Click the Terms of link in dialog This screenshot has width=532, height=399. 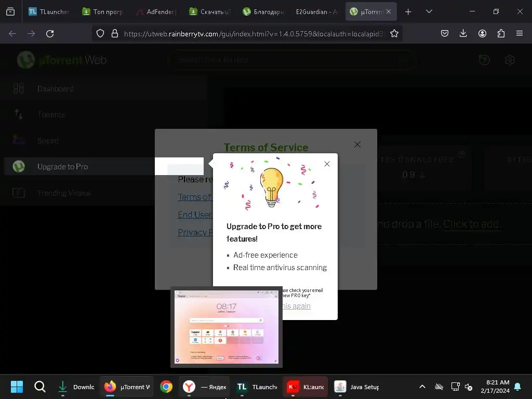pyautogui.click(x=195, y=197)
